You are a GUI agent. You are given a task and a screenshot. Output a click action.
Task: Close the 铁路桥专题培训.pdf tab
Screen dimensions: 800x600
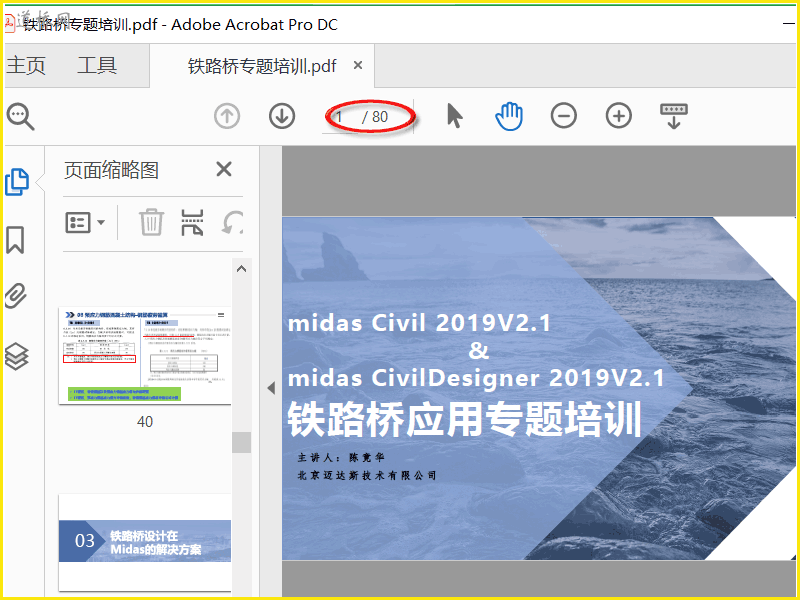coord(358,65)
